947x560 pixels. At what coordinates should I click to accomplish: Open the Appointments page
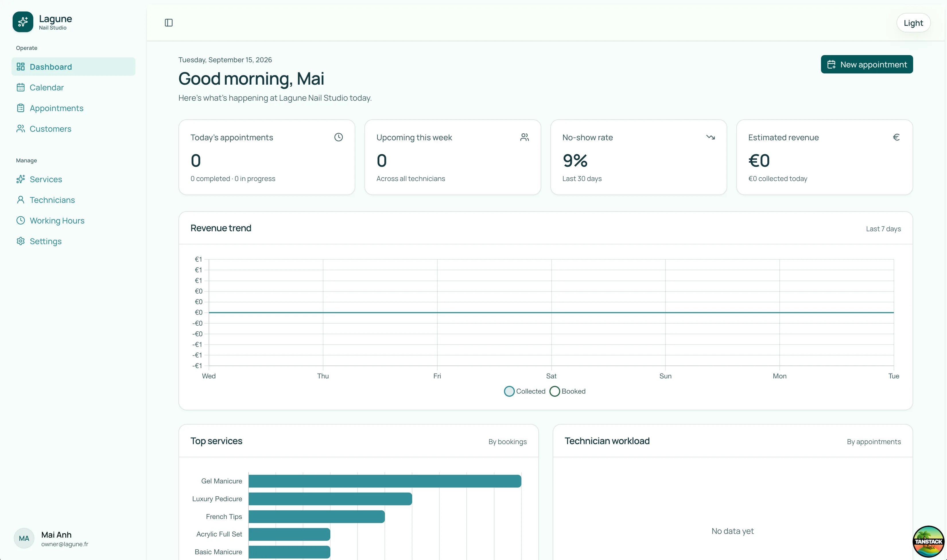pyautogui.click(x=73, y=108)
